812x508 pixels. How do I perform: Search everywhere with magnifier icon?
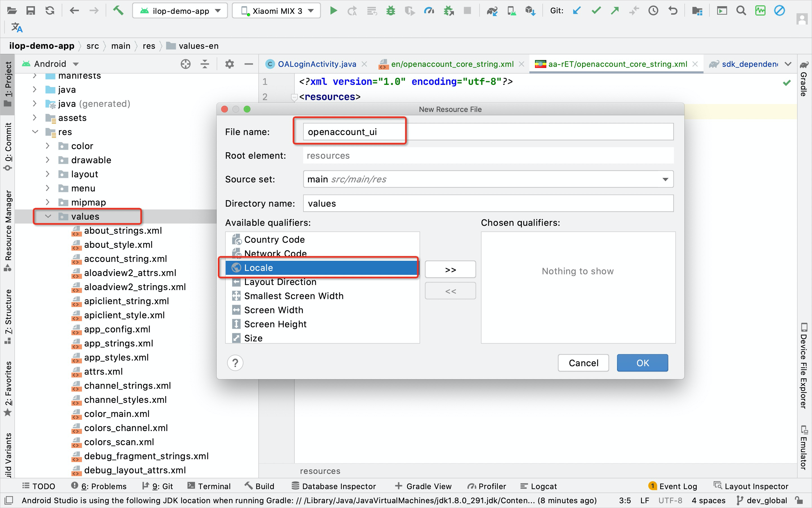[741, 11]
